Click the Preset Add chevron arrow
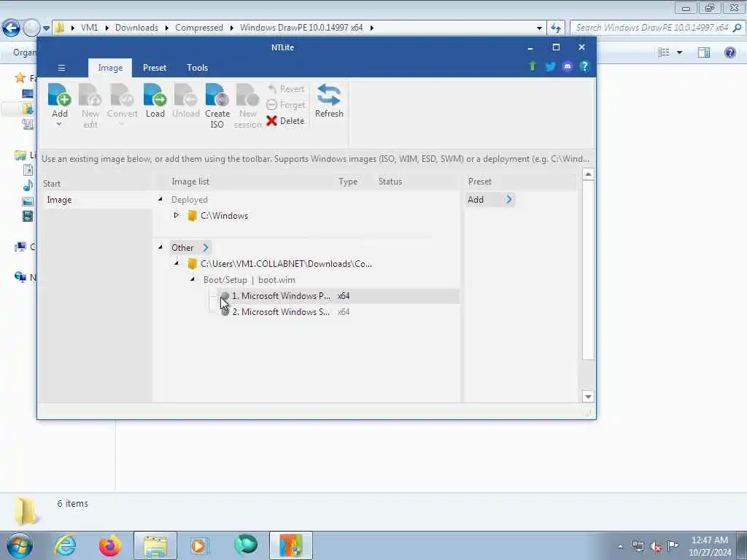The width and height of the screenshot is (747, 560). coord(508,200)
